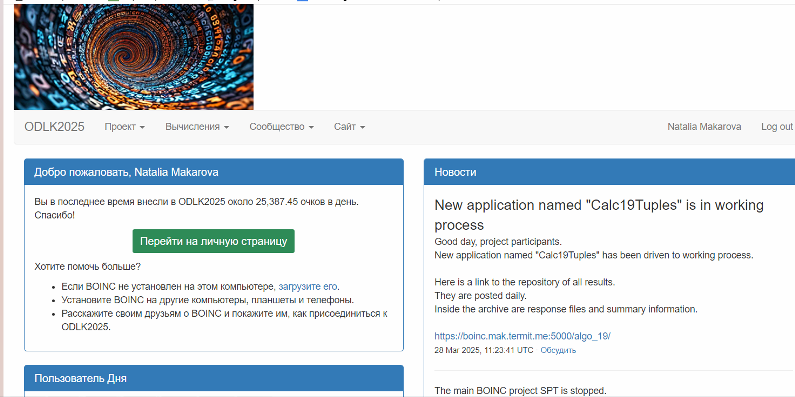Select the Новости panel heading
Screen dimensions: 795x397
coord(609,172)
